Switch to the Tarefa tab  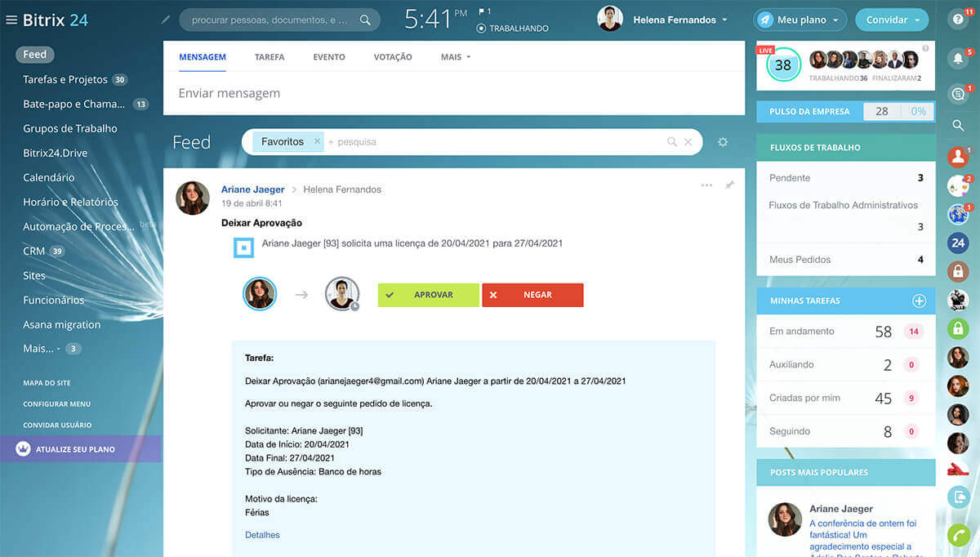[269, 57]
